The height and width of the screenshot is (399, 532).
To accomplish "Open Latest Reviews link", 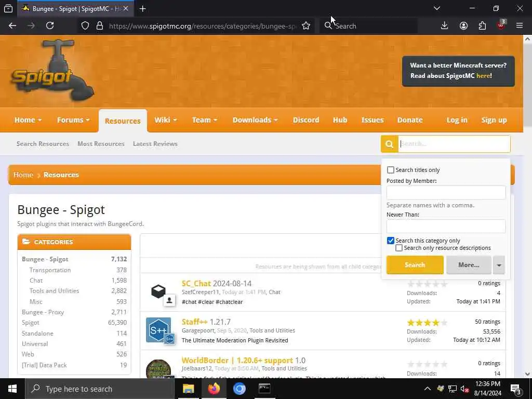I will click(x=155, y=144).
